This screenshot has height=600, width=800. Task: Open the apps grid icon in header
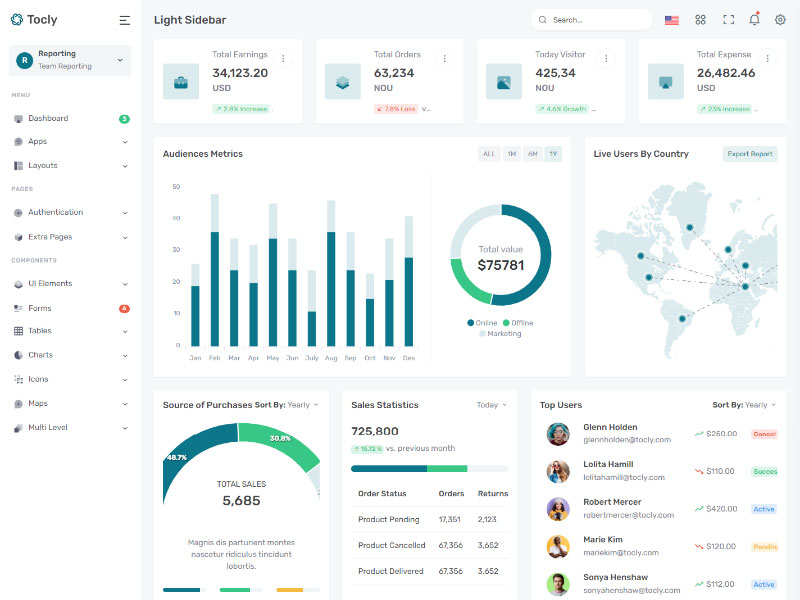[700, 19]
